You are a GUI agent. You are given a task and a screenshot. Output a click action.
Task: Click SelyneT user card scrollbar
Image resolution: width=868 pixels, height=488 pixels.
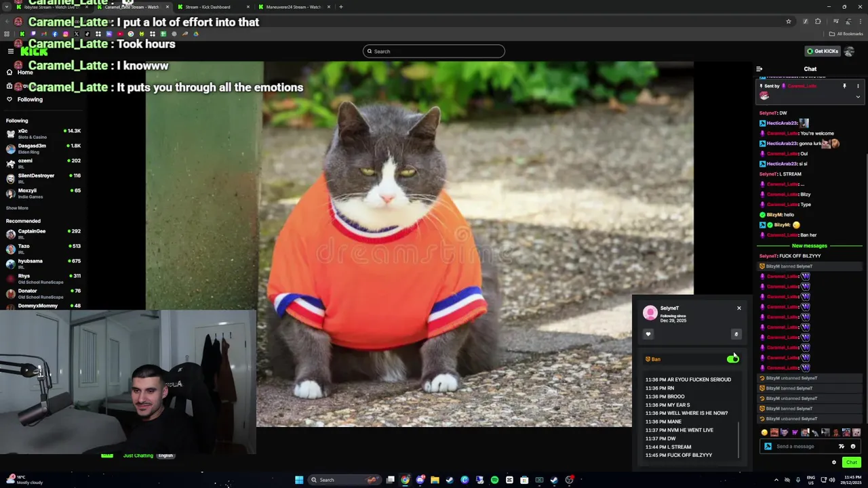point(739,439)
